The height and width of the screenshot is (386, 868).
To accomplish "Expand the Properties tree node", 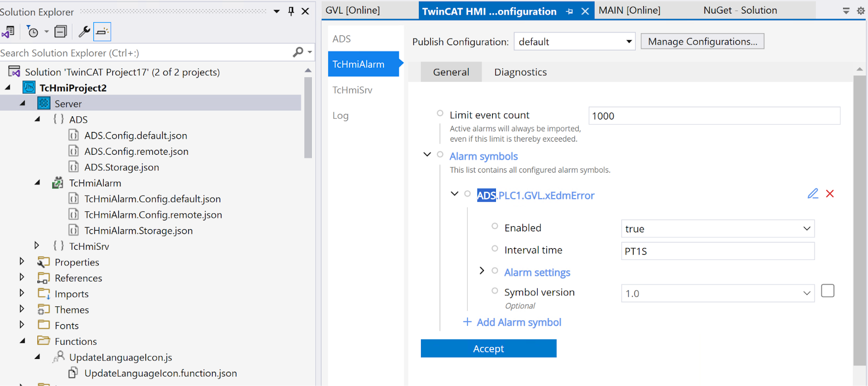I will click(x=22, y=261).
